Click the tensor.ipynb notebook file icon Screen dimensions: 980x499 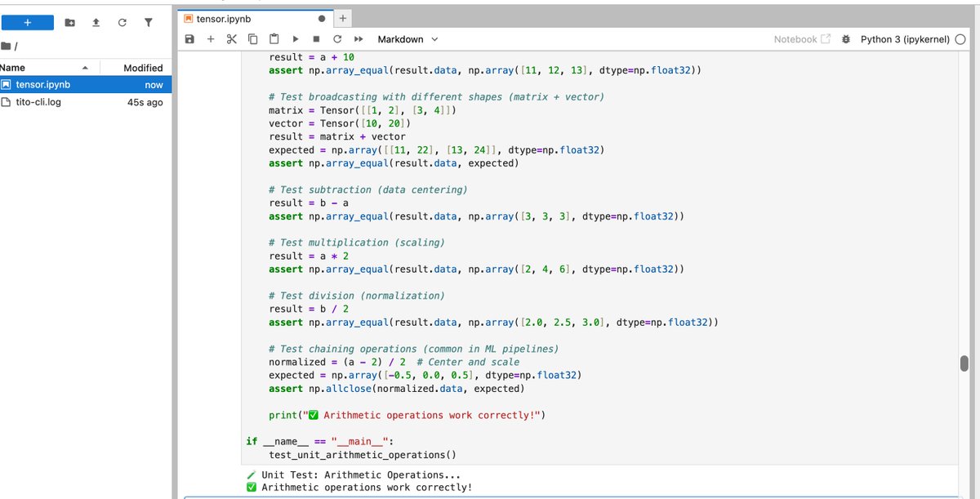[x=7, y=84]
